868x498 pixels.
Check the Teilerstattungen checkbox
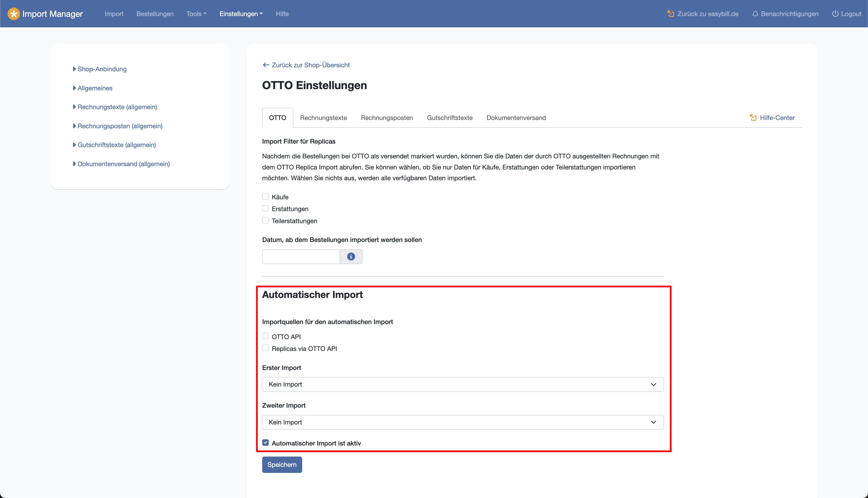click(x=265, y=220)
